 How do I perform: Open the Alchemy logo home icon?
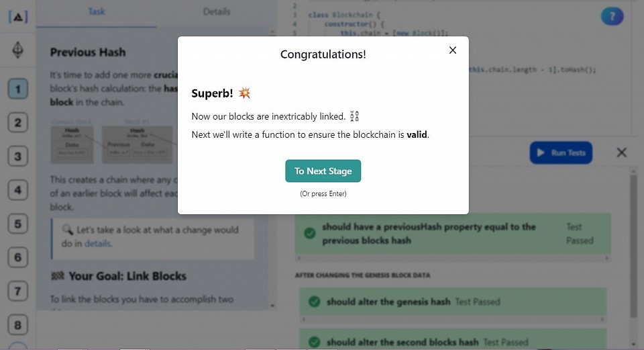18,17
